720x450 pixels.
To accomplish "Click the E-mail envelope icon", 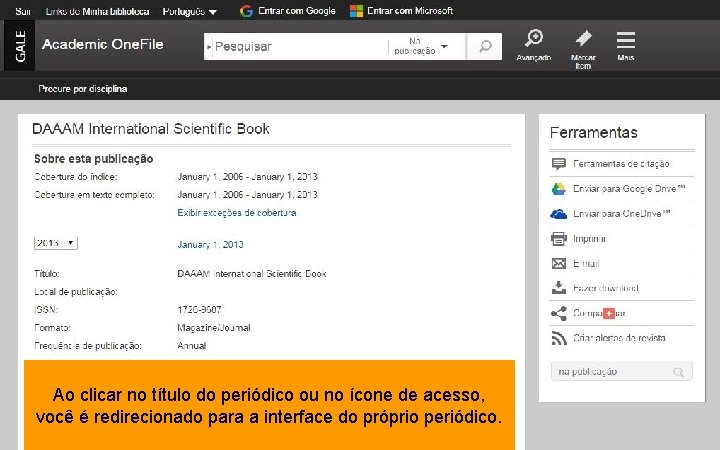I will click(559, 264).
